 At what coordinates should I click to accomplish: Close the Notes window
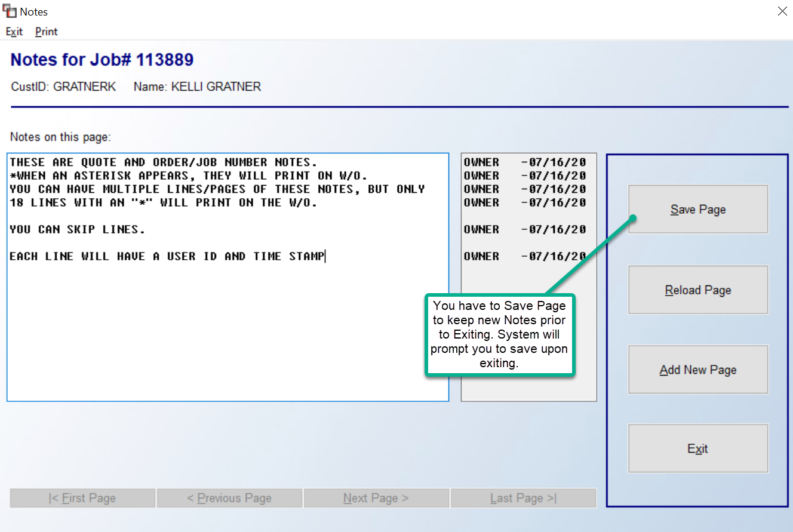pyautogui.click(x=782, y=11)
